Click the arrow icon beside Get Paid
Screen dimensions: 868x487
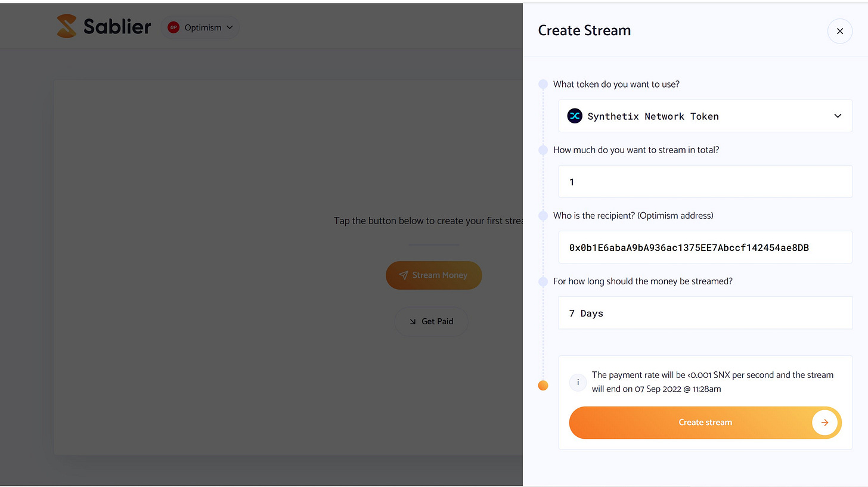click(413, 321)
